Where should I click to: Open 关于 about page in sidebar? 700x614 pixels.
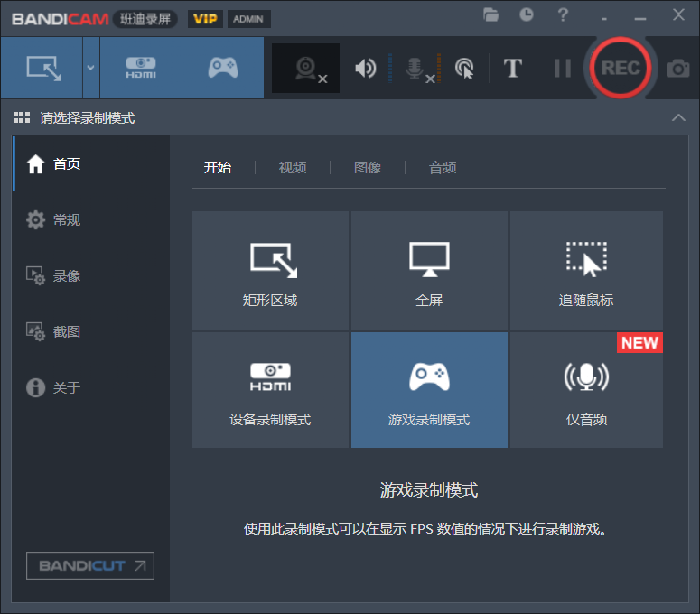pos(91,387)
